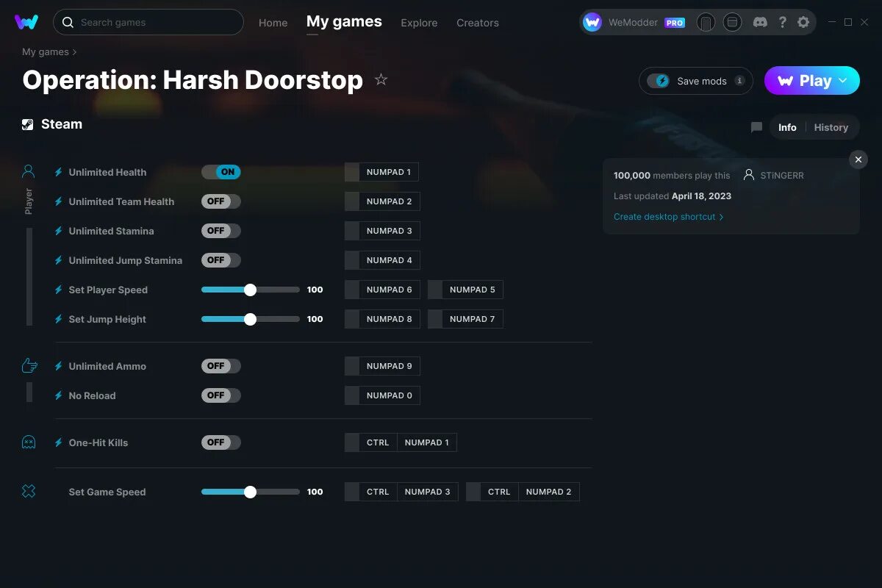Open the Explore tab

[x=419, y=23]
